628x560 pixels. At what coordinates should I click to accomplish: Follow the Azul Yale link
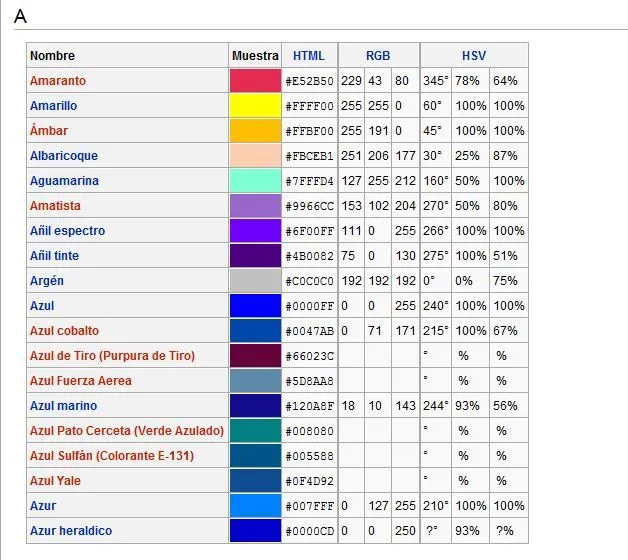pos(55,481)
